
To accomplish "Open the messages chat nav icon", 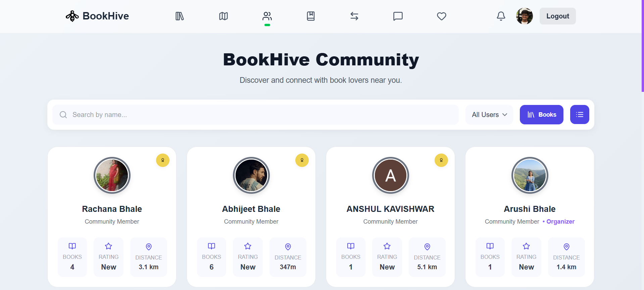I will (x=398, y=16).
